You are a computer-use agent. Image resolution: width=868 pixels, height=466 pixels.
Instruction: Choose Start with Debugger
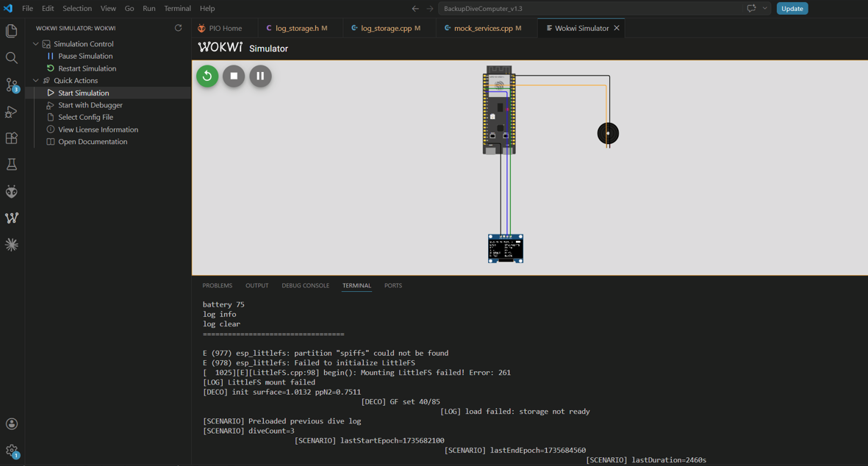pyautogui.click(x=90, y=105)
